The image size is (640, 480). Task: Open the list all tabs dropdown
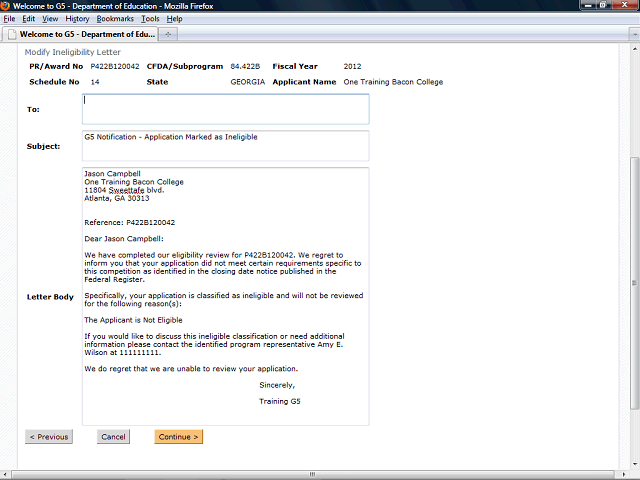(x=634, y=35)
